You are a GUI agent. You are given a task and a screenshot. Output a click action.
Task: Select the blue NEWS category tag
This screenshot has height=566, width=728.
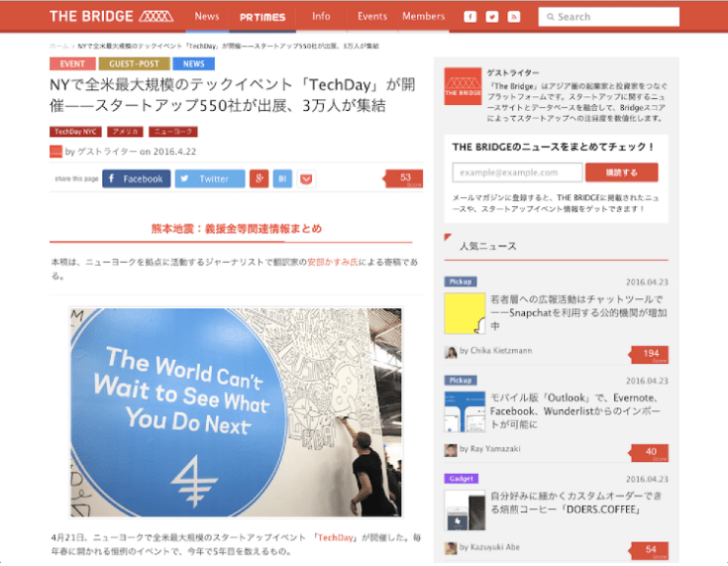[193, 63]
